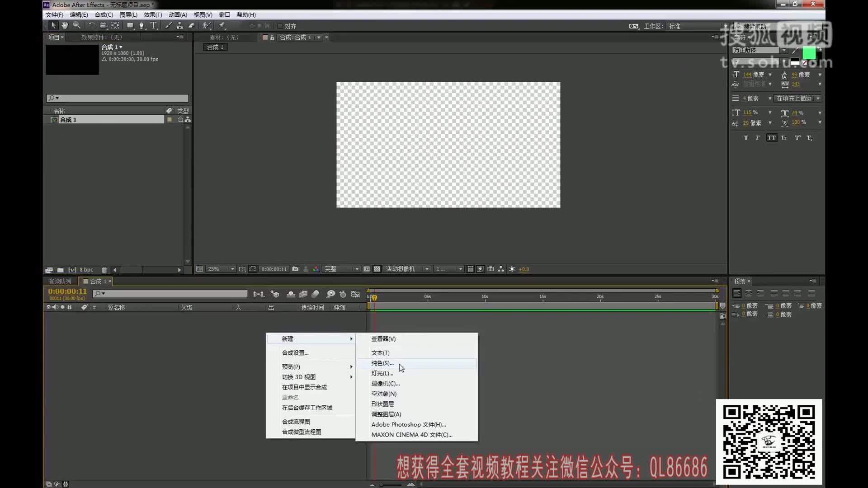This screenshot has width=868, height=488.
Task: Toggle Faux Bold text style button
Action: coord(746,138)
